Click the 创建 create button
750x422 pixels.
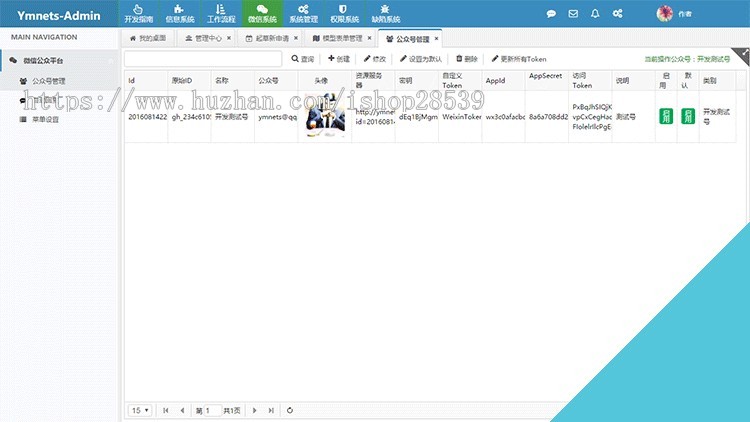tap(339, 59)
